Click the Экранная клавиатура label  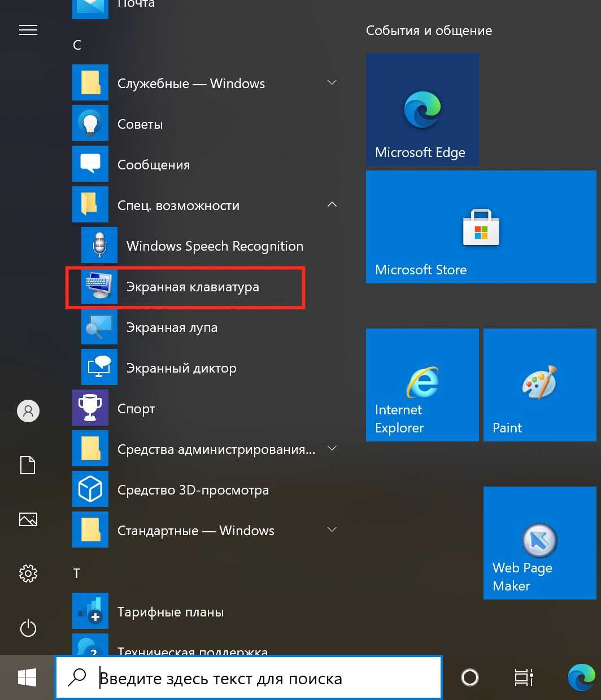(x=193, y=287)
